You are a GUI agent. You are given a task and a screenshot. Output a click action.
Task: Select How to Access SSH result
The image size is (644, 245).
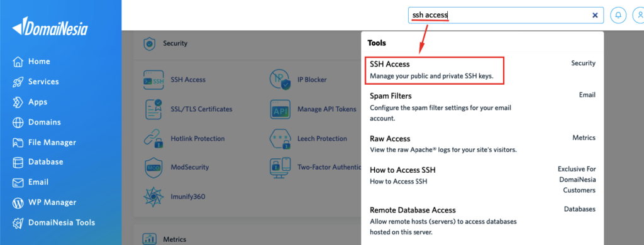482,180
